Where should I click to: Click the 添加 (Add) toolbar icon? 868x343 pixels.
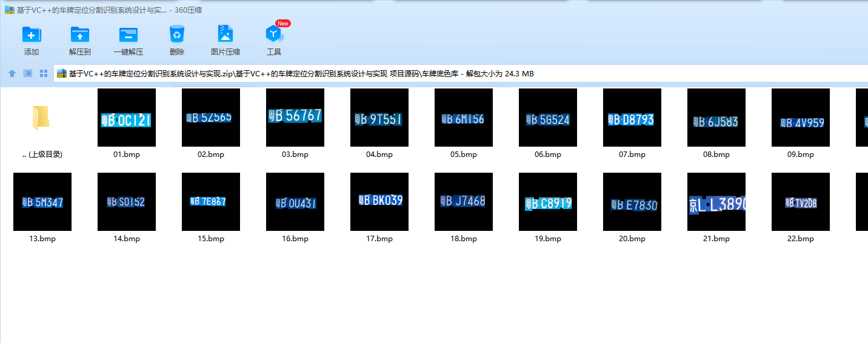(x=32, y=35)
